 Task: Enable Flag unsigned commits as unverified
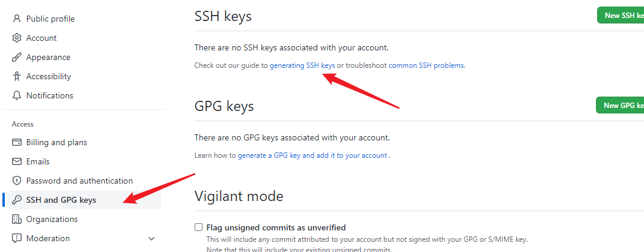click(198, 227)
